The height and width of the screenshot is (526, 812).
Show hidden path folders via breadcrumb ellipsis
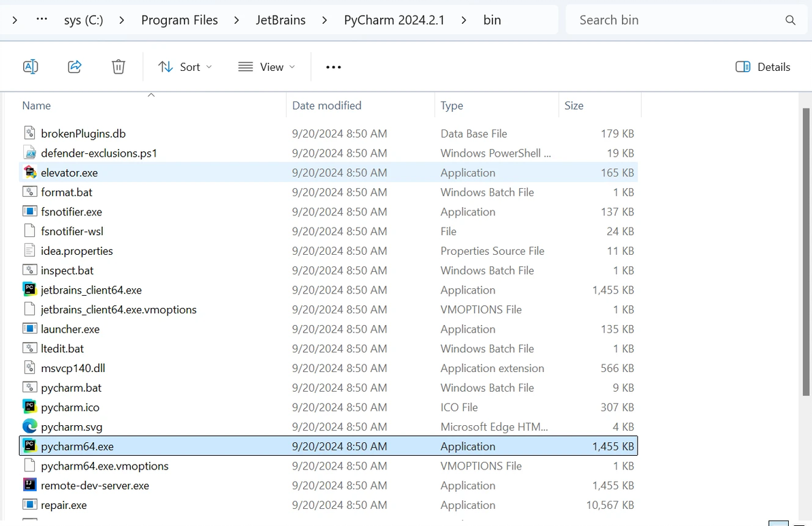[x=42, y=20]
